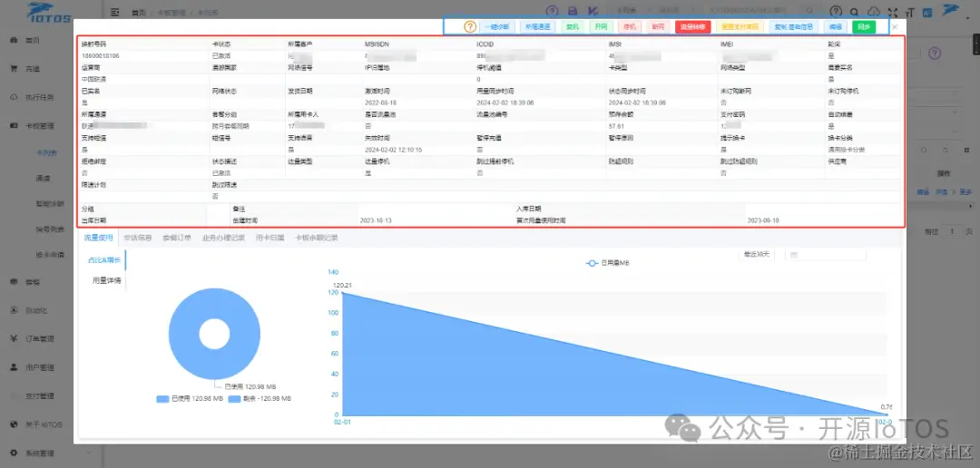Click the 一键诊断 button
The width and height of the screenshot is (980, 468).
[498, 27]
